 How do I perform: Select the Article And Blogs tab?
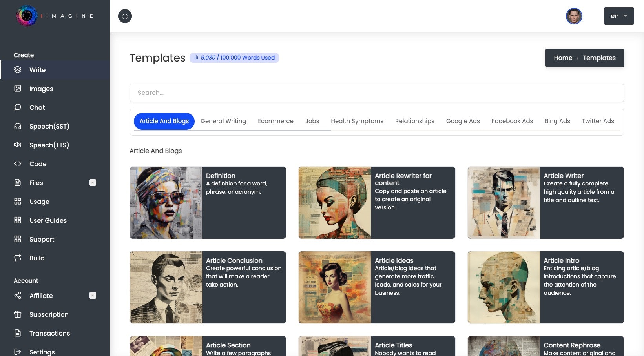(164, 121)
